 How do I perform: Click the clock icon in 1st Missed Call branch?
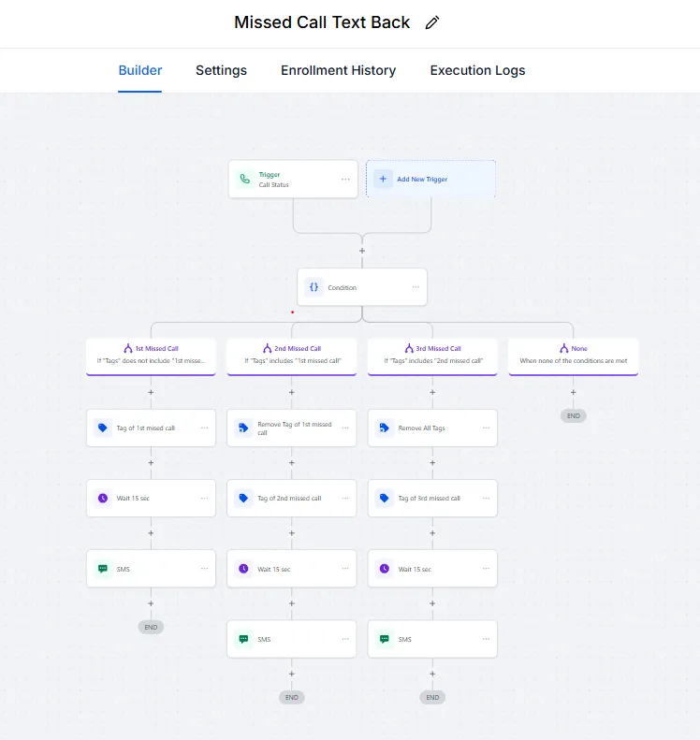pos(103,498)
